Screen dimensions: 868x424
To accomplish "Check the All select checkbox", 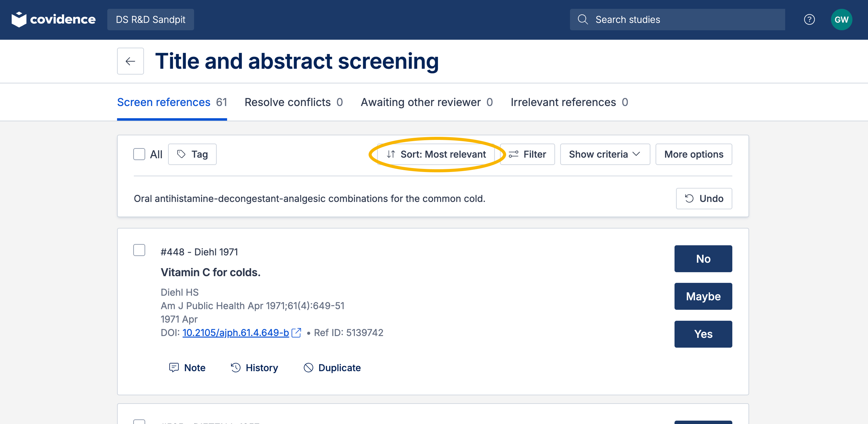I will (139, 154).
